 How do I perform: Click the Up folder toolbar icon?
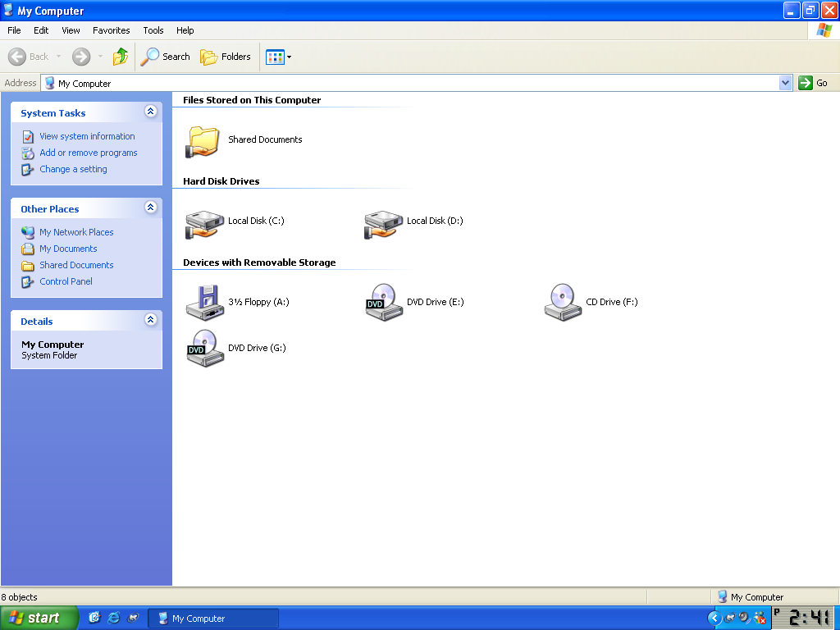pos(121,57)
